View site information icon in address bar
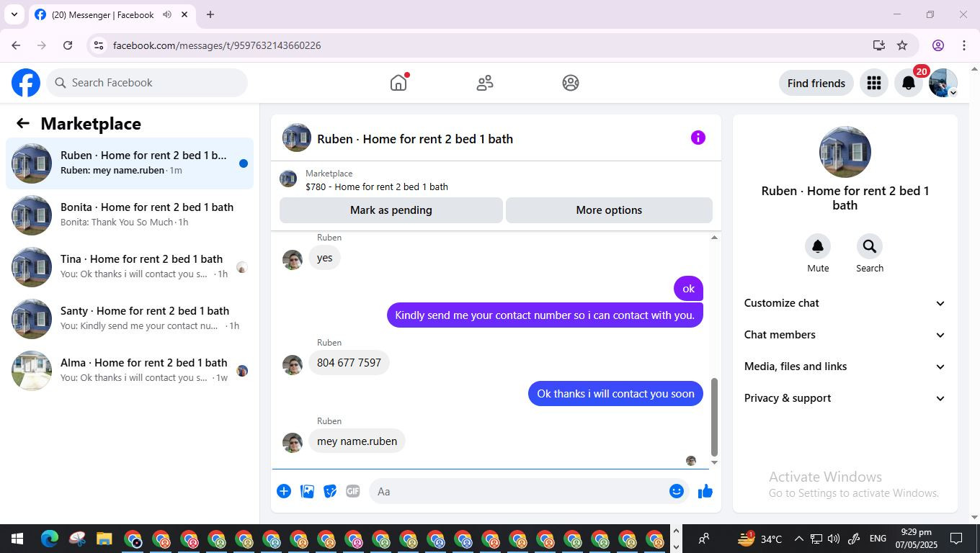The width and height of the screenshot is (980, 553). [x=99, y=45]
